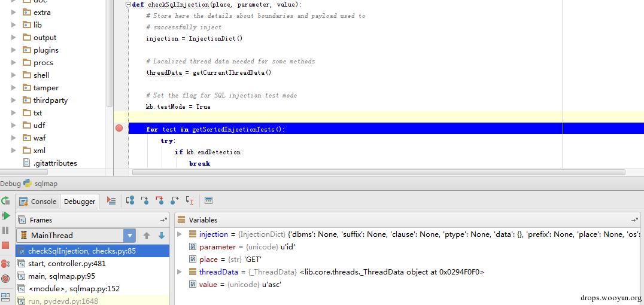Open View Breakpoints with double red dots

click(x=5, y=263)
